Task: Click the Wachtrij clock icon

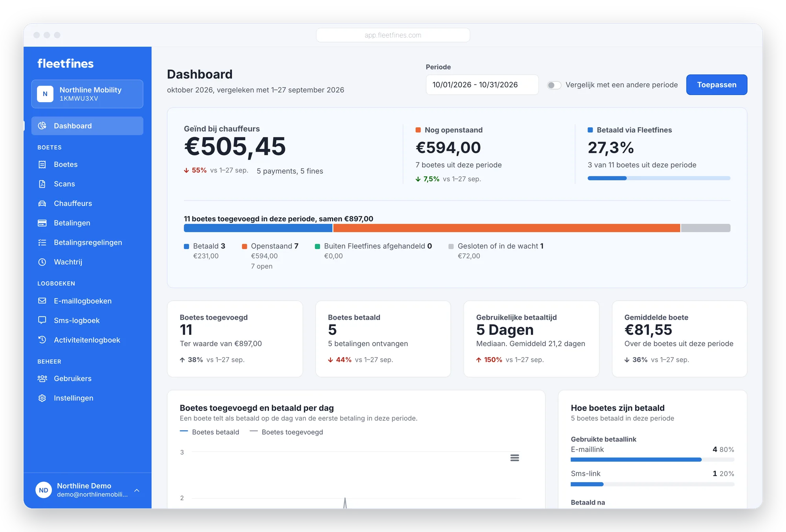Action: point(42,262)
